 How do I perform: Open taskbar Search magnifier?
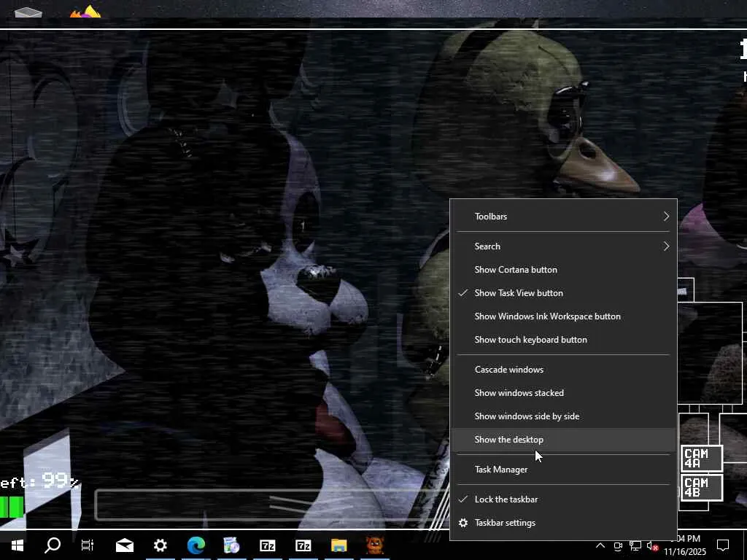pyautogui.click(x=53, y=545)
